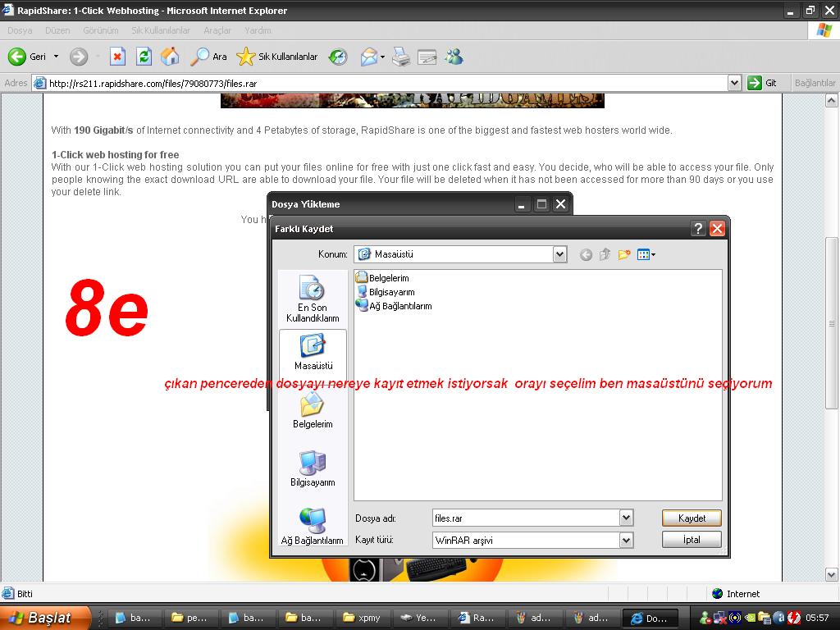Stop page loading with the red X icon

(117, 57)
